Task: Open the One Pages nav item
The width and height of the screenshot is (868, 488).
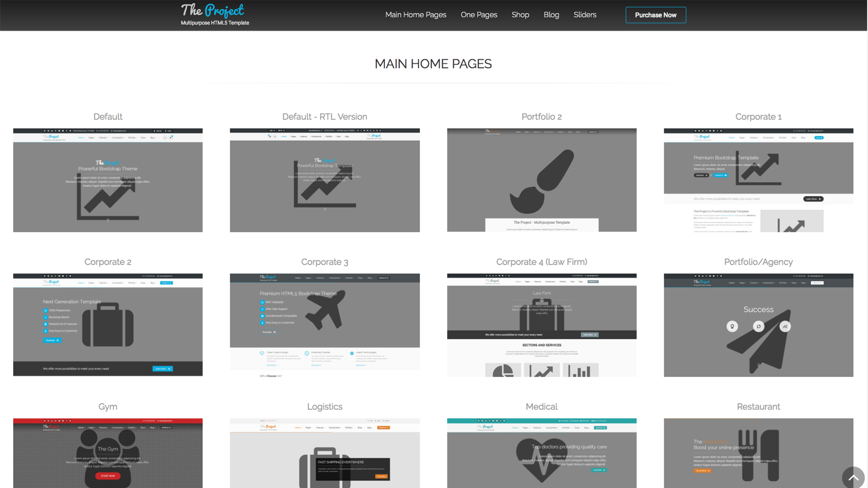Action: coord(479,15)
